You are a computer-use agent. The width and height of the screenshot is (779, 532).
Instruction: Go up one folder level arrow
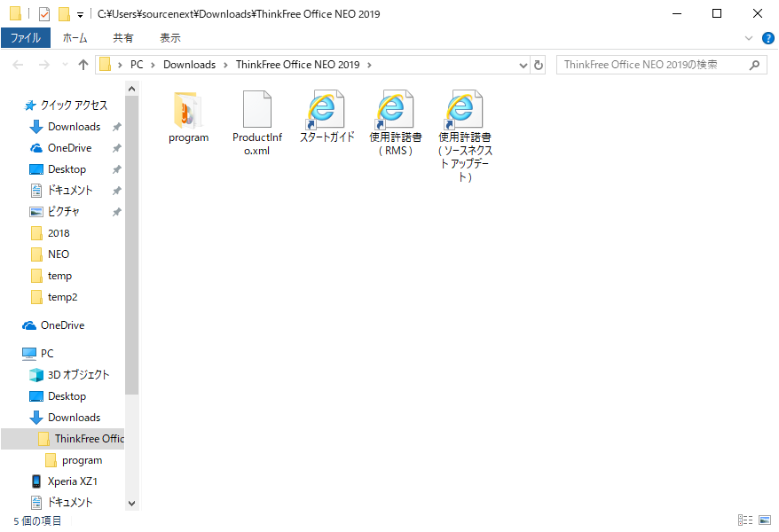pyautogui.click(x=83, y=65)
